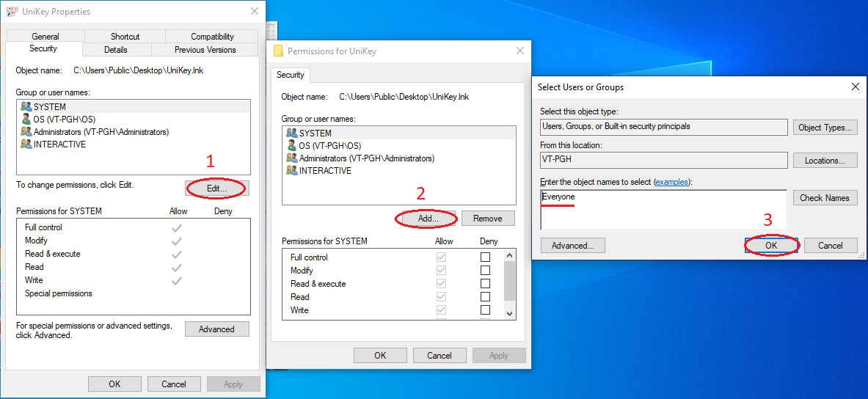The image size is (868, 399).
Task: Click the UniKey Properties title bar icon
Action: coord(12,12)
